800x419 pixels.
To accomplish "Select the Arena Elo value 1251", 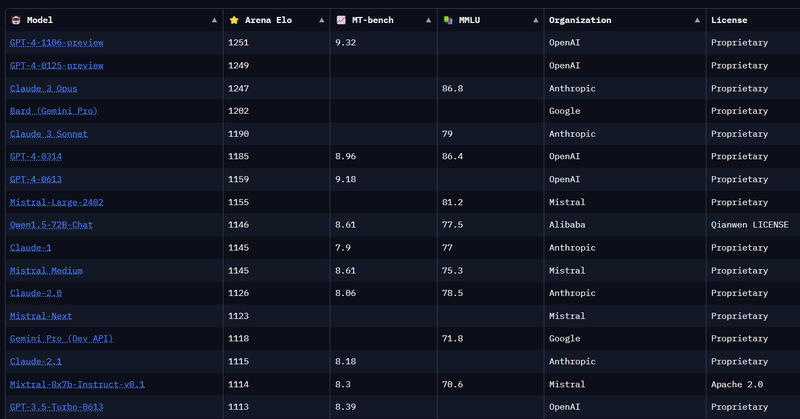I will pyautogui.click(x=238, y=43).
